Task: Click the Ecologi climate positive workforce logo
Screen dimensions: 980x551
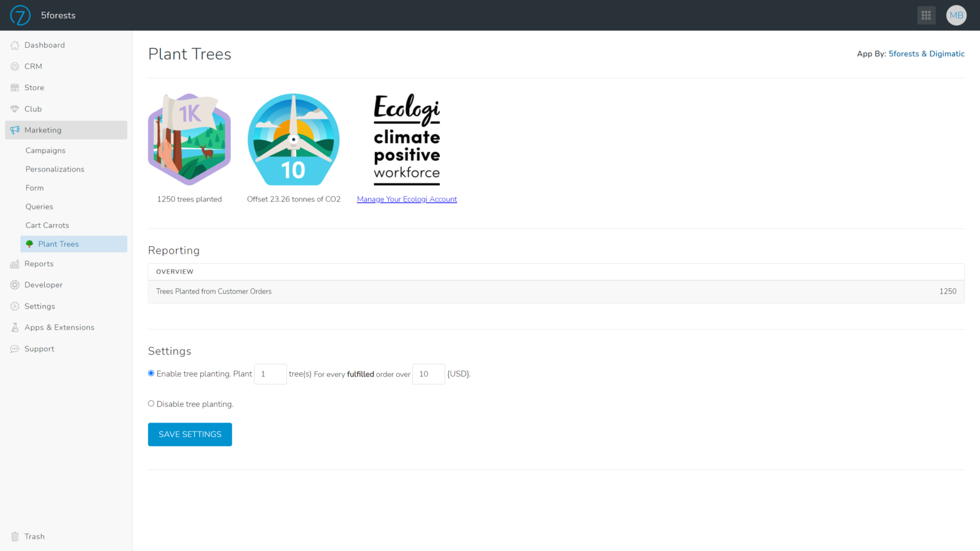Action: [x=407, y=140]
